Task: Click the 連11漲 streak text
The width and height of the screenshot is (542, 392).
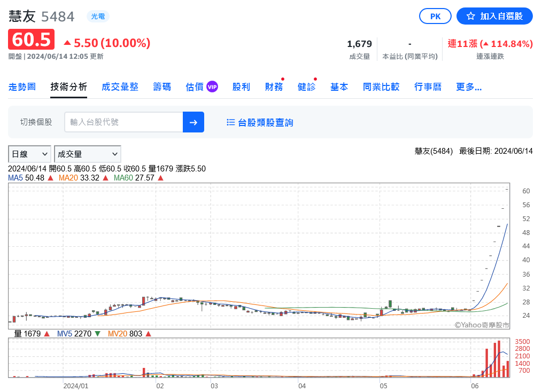Action: (490, 44)
